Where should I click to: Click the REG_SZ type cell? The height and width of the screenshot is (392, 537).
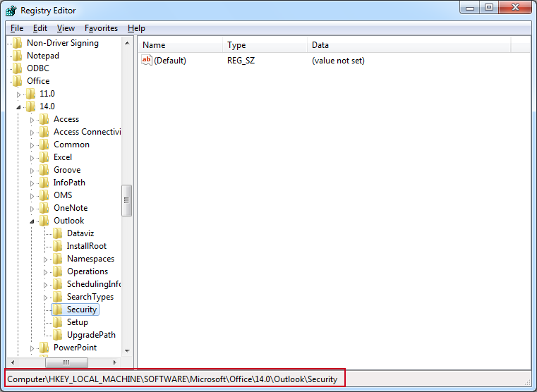241,61
